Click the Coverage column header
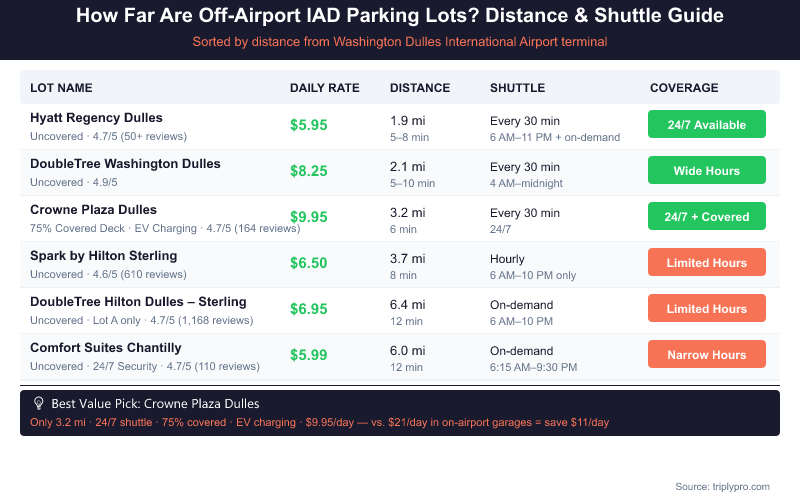This screenshot has width=800, height=500. point(684,88)
